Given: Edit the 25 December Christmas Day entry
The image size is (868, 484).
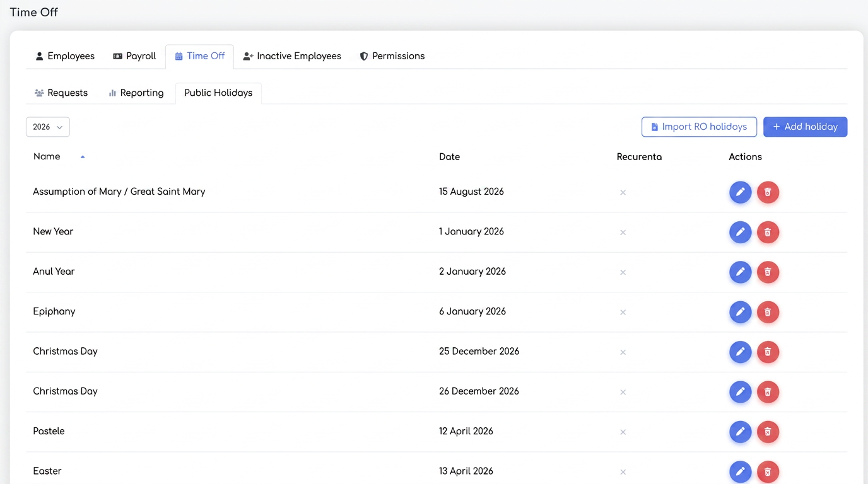Looking at the screenshot, I should point(740,352).
